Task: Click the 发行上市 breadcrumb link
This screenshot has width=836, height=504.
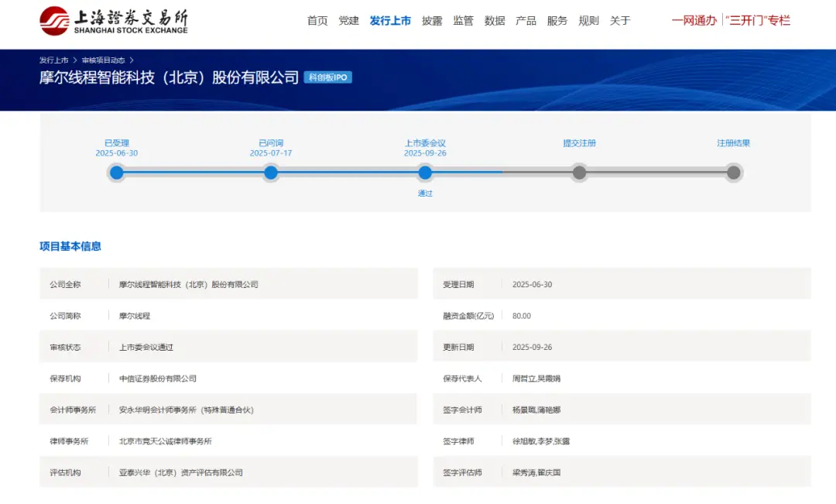Action: click(x=53, y=58)
